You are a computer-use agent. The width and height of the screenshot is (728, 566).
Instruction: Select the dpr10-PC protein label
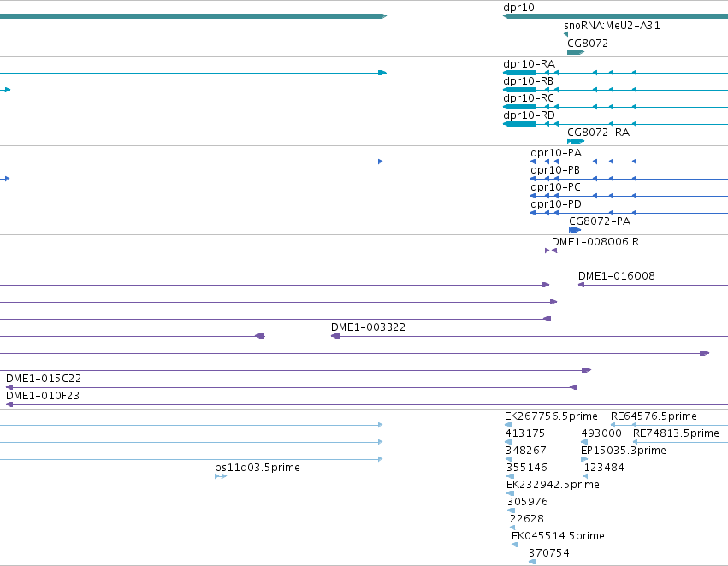(x=555, y=187)
